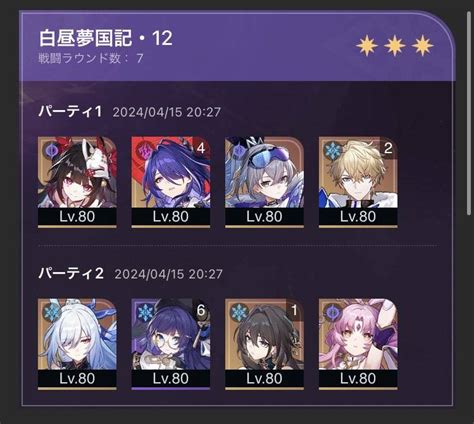Click the first gold star rating icon
The image size is (474, 424).
point(367,45)
